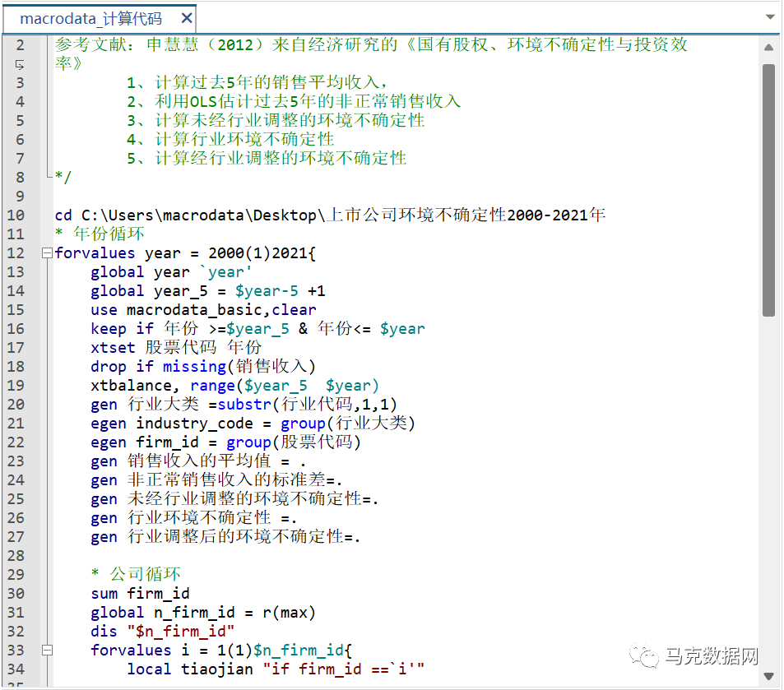Click '2、利用OLS估计' comment line
Screen dimensions: 784x690
[x=294, y=101]
